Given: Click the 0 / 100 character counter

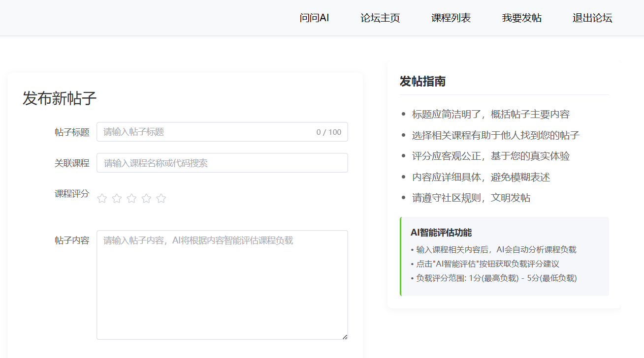Looking at the screenshot, I should click(328, 131).
